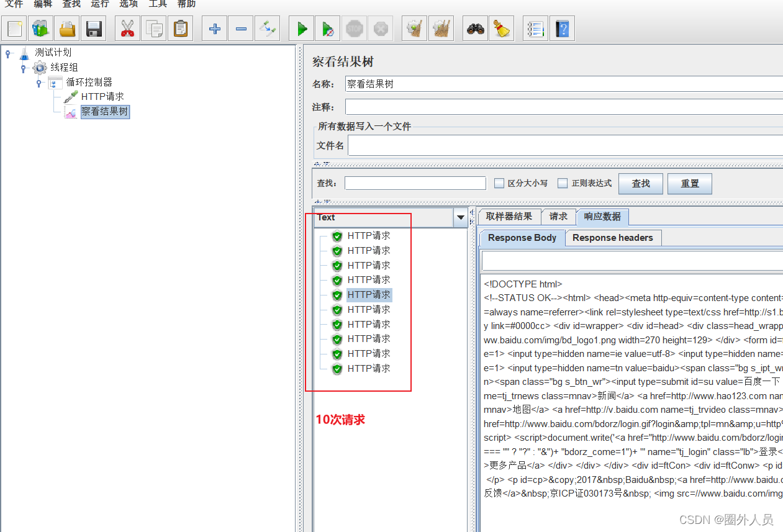Switch to the 请求 tab

558,217
